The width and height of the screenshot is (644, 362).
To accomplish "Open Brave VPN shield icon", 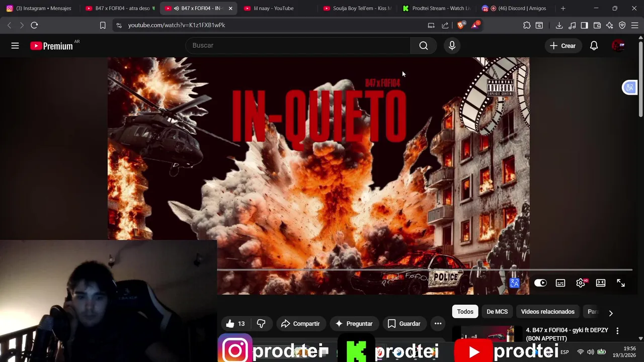I will (x=622, y=25).
